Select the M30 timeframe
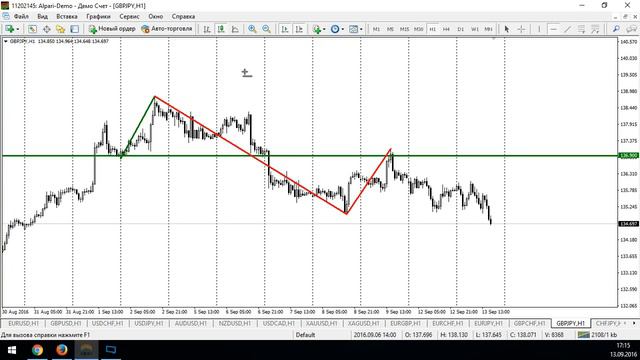 coord(418,29)
